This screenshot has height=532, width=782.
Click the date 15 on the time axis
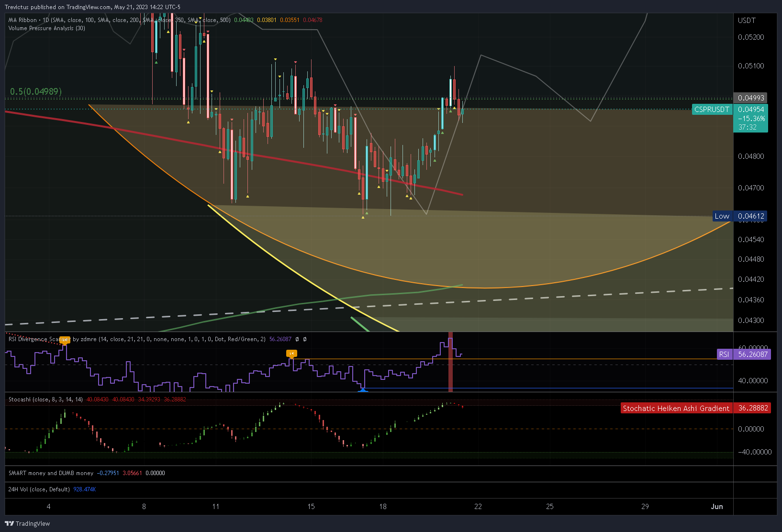pos(311,507)
